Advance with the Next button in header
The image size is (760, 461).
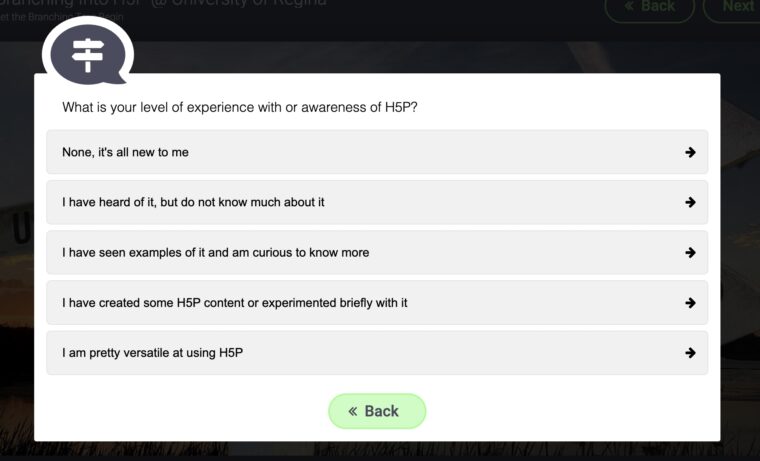pos(737,7)
